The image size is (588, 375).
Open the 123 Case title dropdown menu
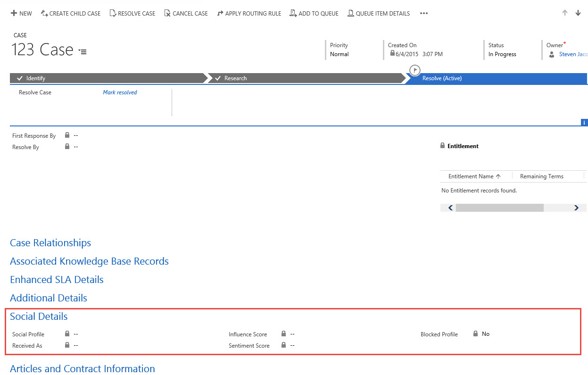point(83,51)
